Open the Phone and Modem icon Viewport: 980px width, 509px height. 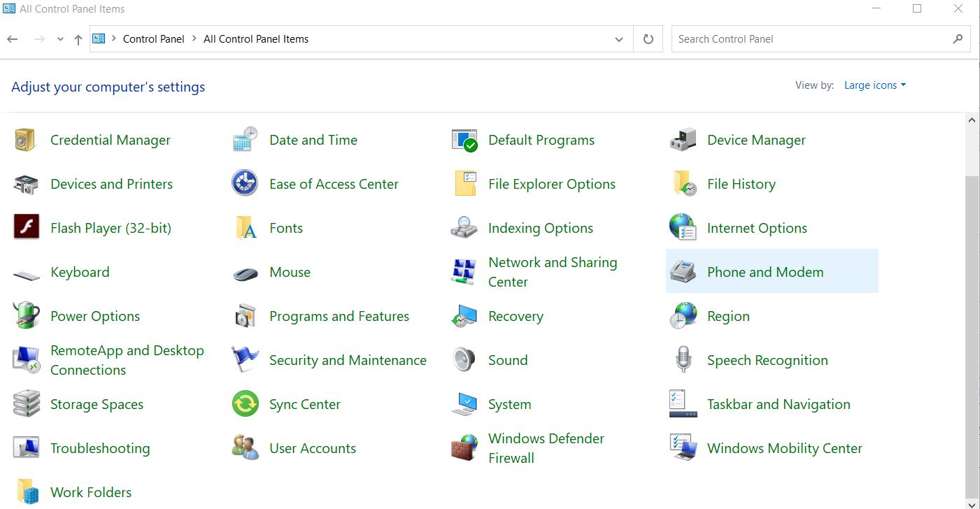683,272
